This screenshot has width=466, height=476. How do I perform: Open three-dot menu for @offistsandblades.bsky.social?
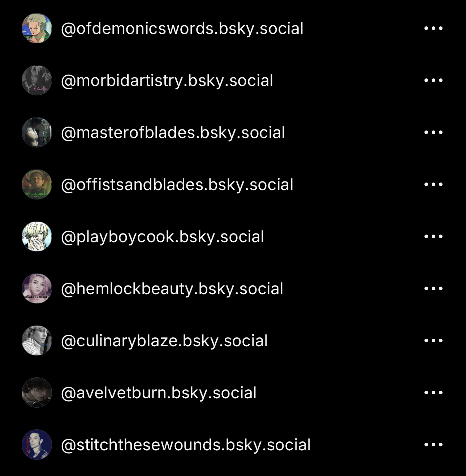[433, 184]
